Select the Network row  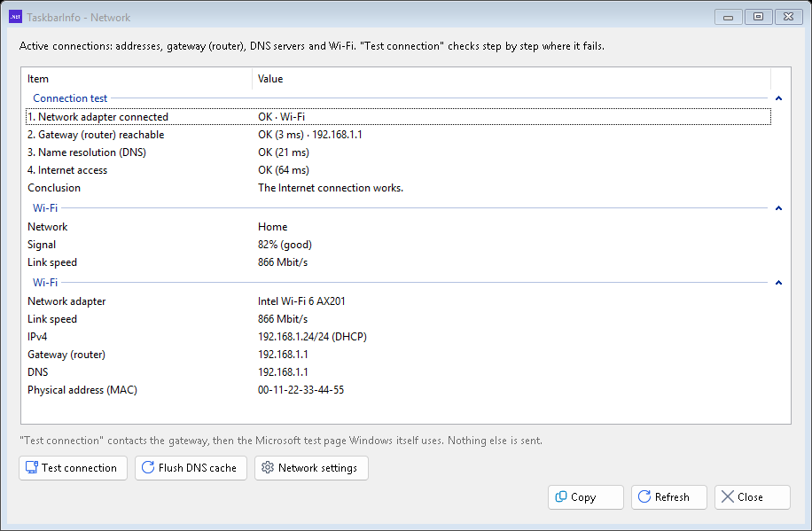[398, 227]
